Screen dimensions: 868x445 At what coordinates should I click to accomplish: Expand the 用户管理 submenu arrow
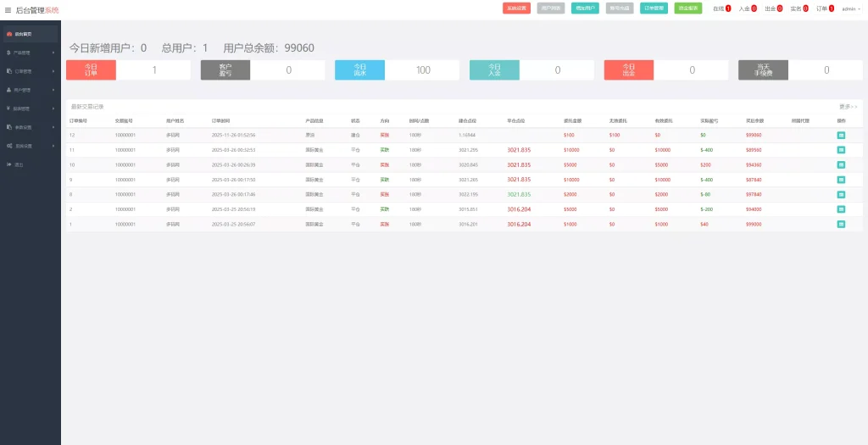pos(53,90)
